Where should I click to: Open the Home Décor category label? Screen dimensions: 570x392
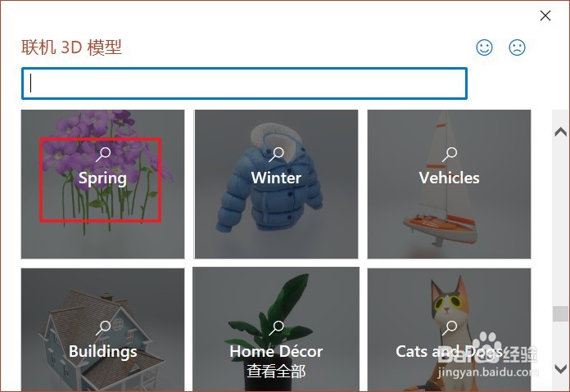(276, 351)
